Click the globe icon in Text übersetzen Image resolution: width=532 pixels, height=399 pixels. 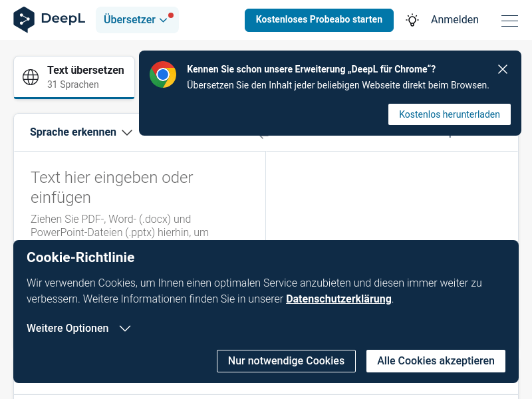click(x=31, y=77)
